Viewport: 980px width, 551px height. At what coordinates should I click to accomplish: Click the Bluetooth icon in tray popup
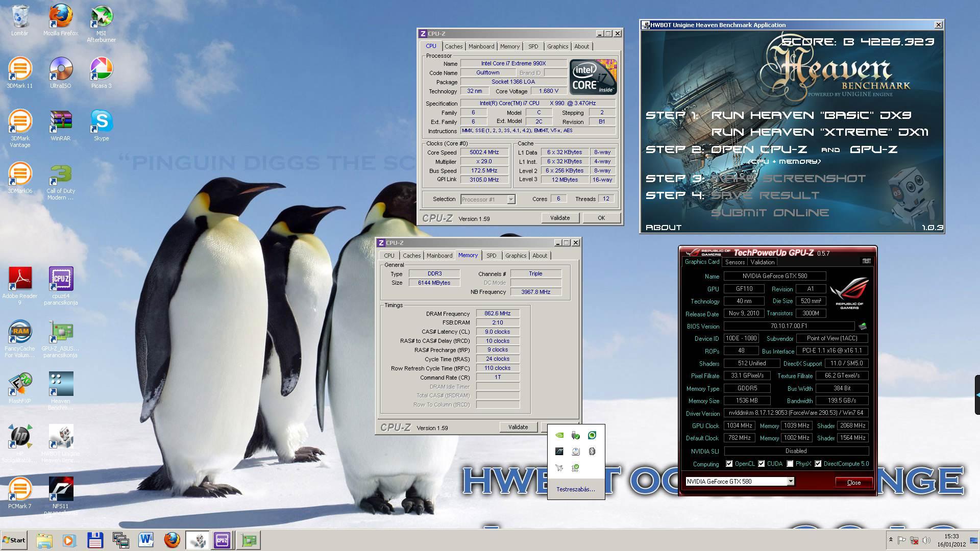pos(592,452)
